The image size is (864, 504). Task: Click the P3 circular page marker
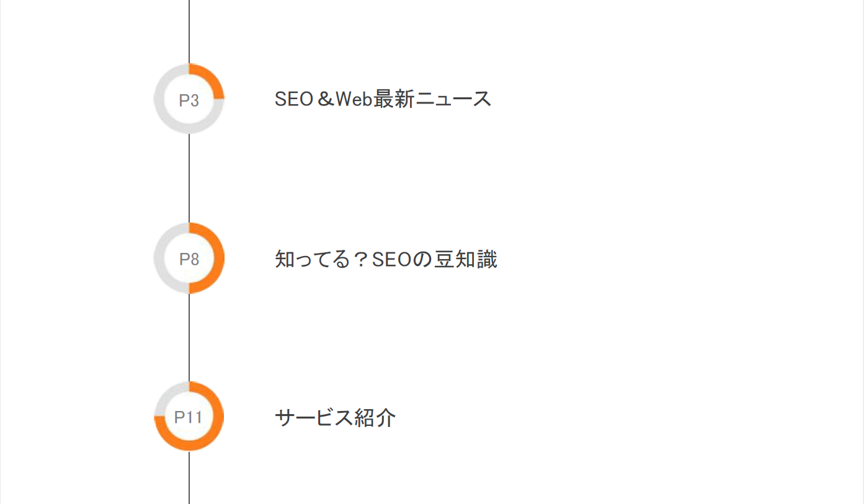(189, 99)
